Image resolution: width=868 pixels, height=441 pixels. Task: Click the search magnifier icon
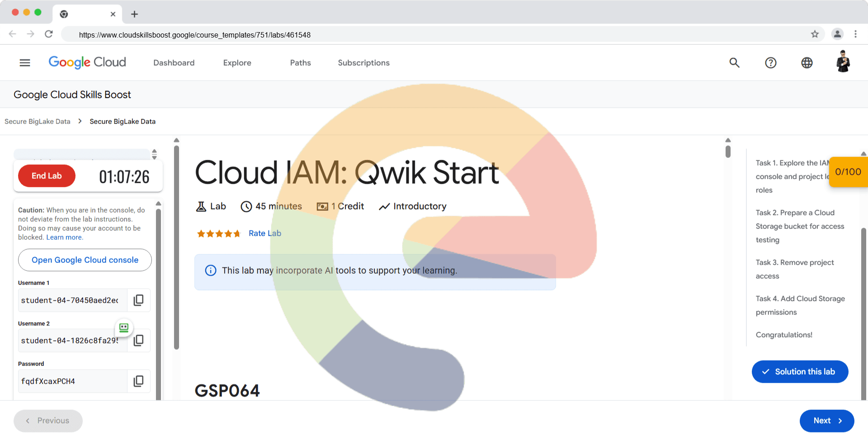point(734,63)
